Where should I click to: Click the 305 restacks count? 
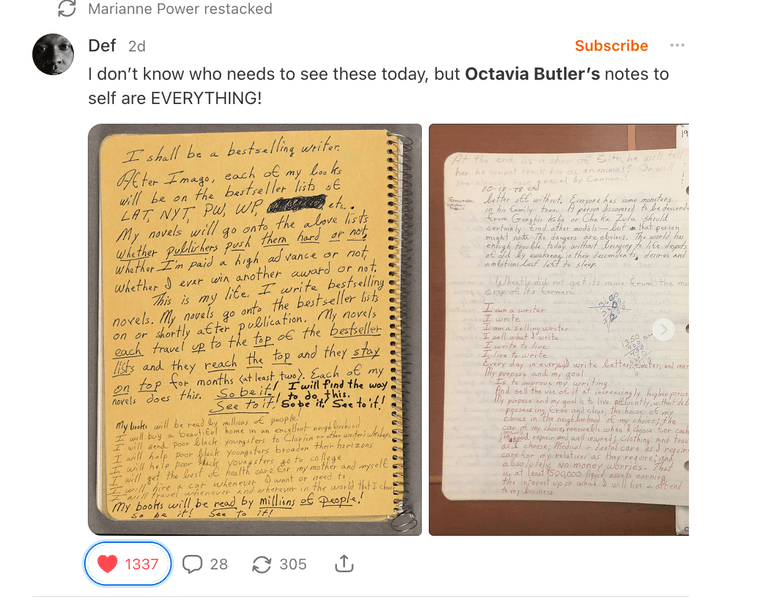point(293,564)
